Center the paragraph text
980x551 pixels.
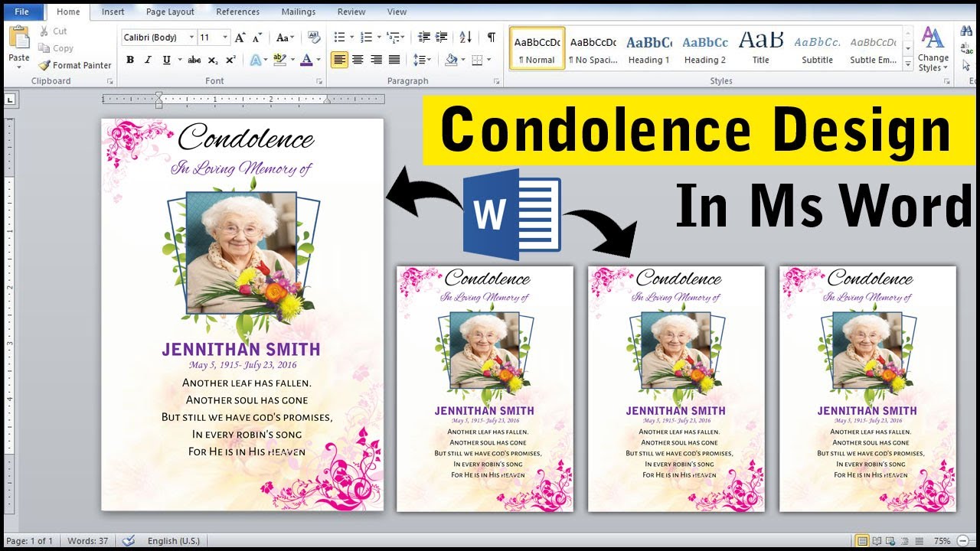tap(358, 60)
